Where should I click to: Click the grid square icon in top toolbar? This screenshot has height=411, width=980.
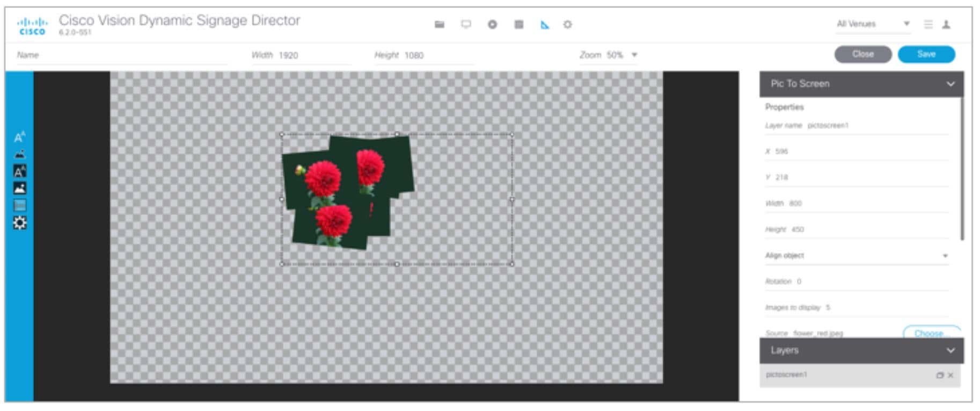(x=518, y=24)
